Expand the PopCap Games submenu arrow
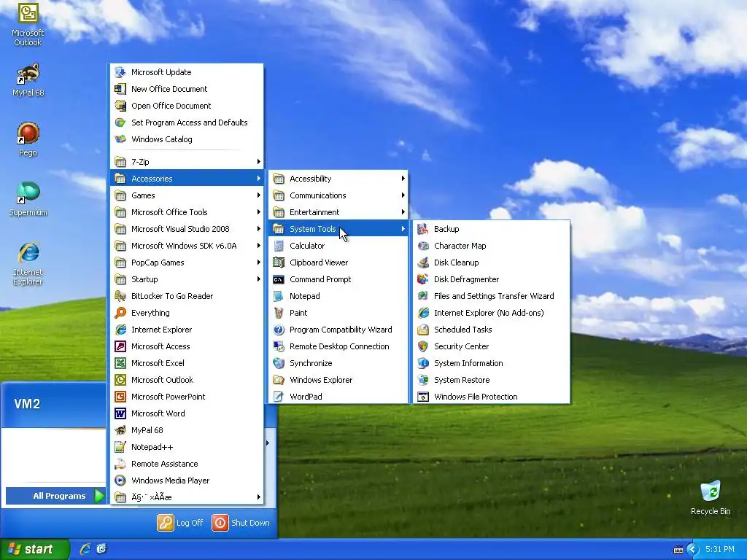747x560 pixels. click(x=259, y=262)
